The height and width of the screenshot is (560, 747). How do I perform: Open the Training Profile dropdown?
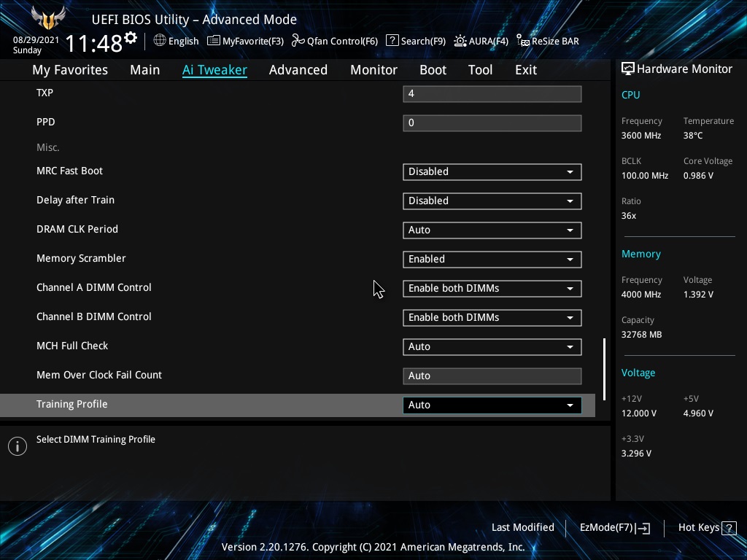[x=492, y=405]
